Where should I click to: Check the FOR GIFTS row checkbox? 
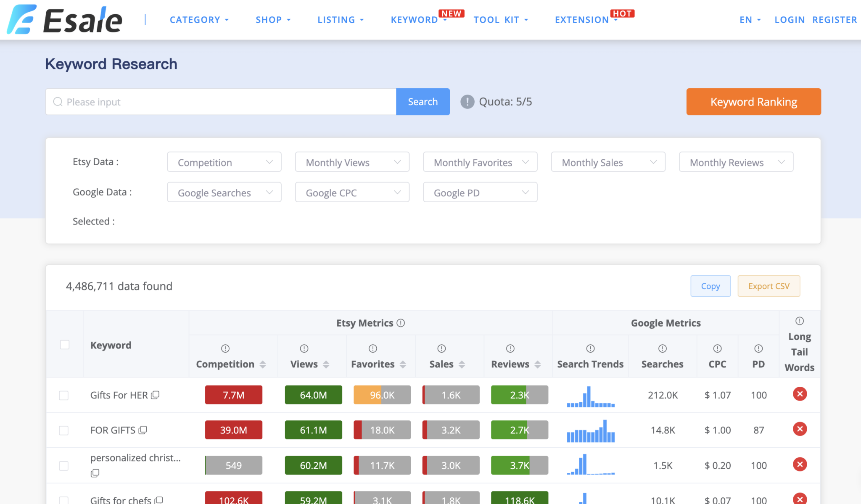(64, 430)
